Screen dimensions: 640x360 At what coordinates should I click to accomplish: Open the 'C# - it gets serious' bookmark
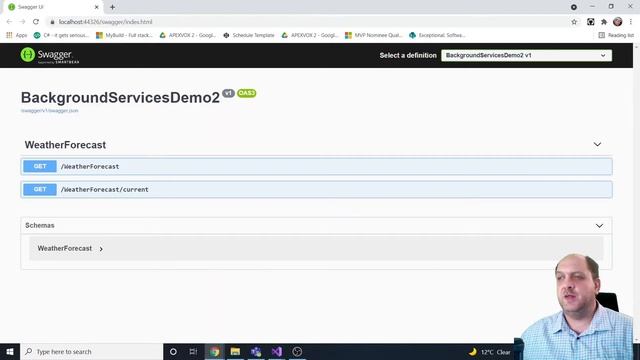[61, 36]
